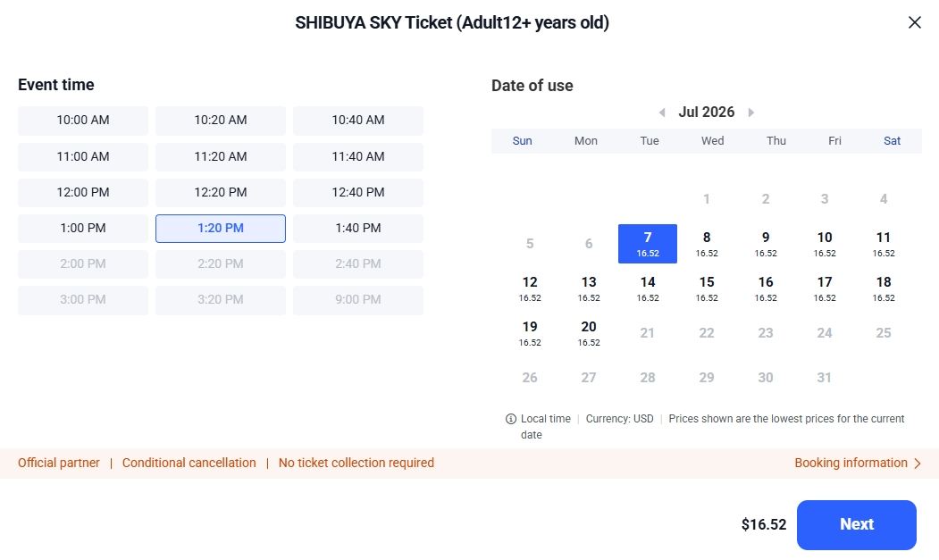This screenshot has height=560, width=939.
Task: Choose the 11:00 AM time slot
Action: tap(82, 157)
